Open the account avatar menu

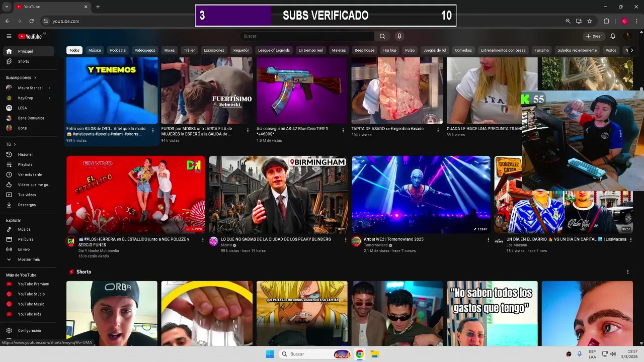[627, 36]
